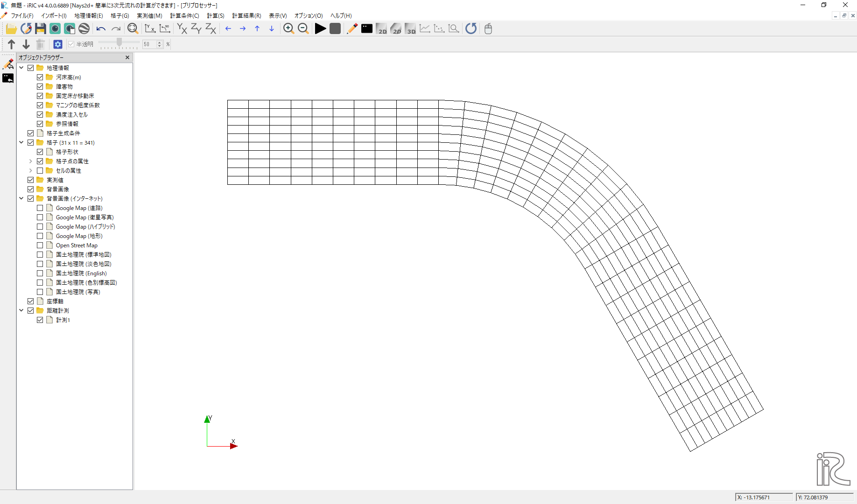Screen dimensions: 857x504
Task: Open the pre-processor pencil icon
Action: tap(352, 29)
